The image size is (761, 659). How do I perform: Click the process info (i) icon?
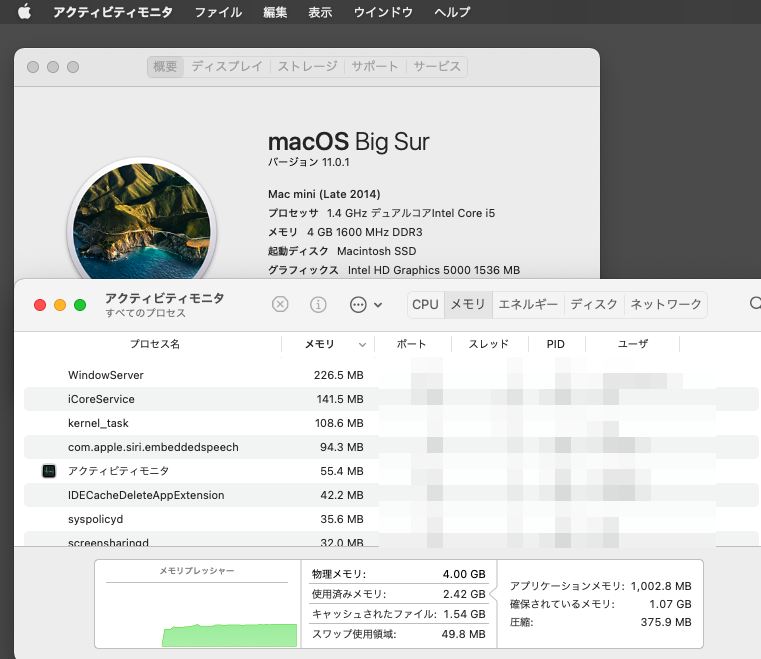pos(318,305)
